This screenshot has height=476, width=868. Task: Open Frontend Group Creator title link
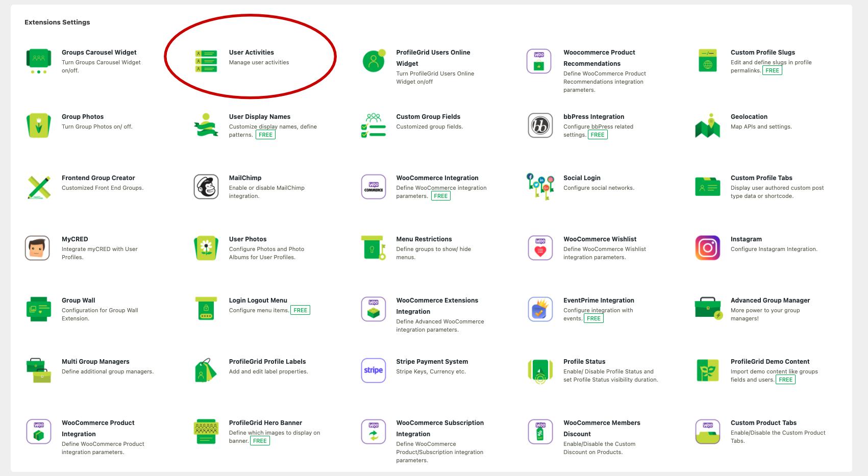click(x=98, y=178)
